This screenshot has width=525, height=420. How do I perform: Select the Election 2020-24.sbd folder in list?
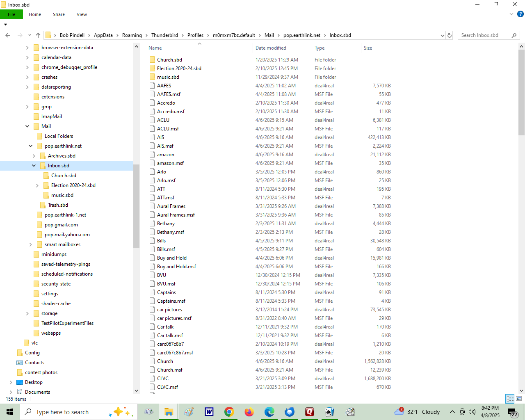tap(179, 68)
